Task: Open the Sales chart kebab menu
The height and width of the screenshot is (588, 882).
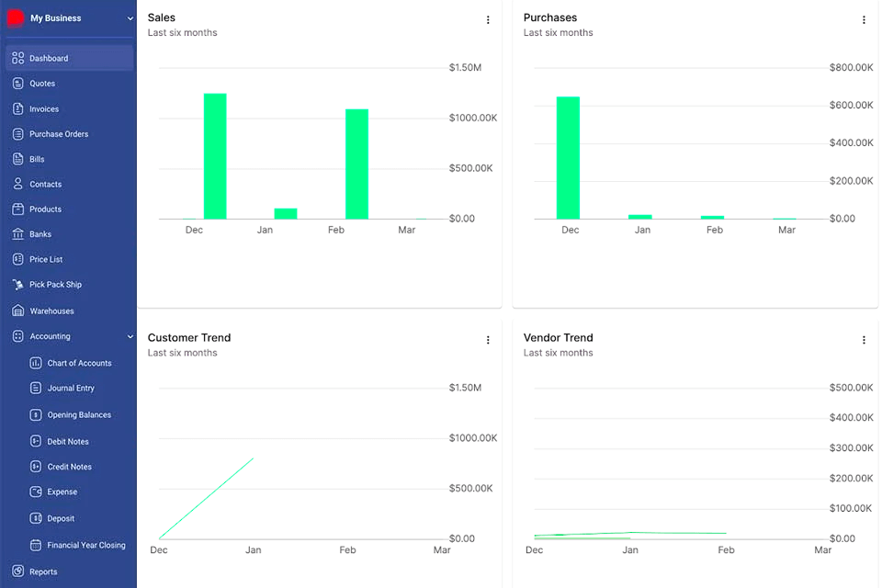Action: tap(488, 19)
